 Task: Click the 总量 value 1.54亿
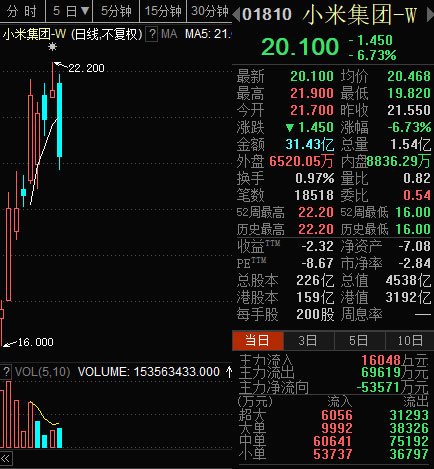[x=411, y=145]
